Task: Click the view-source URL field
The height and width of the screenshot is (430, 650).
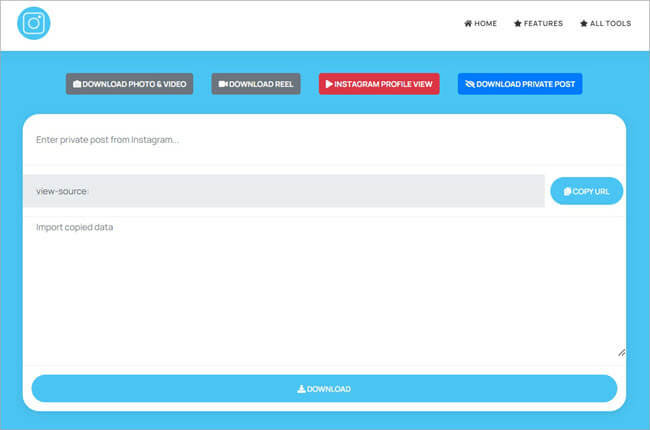Action: tap(284, 191)
